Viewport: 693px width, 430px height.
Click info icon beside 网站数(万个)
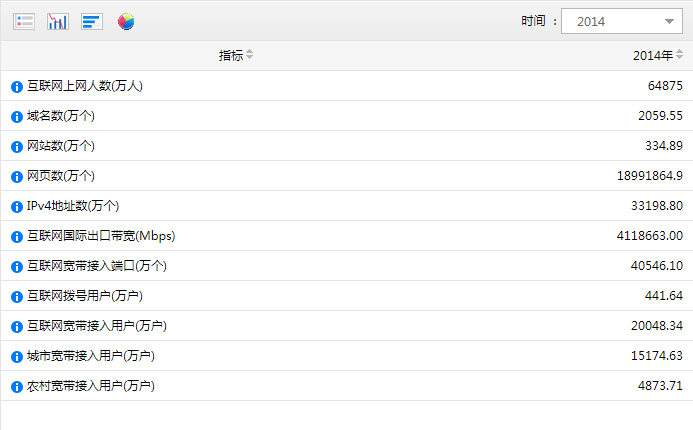17,147
